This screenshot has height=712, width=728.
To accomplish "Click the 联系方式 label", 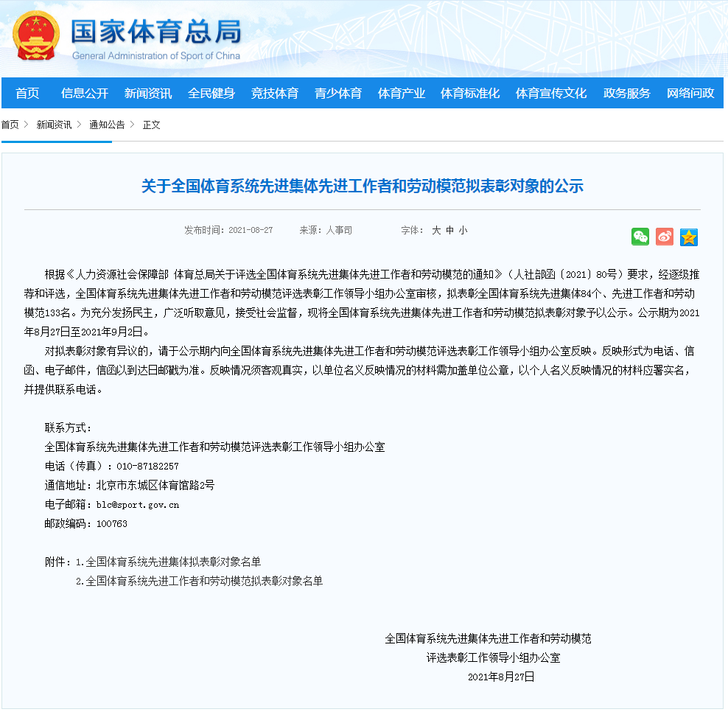I will coord(68,427).
